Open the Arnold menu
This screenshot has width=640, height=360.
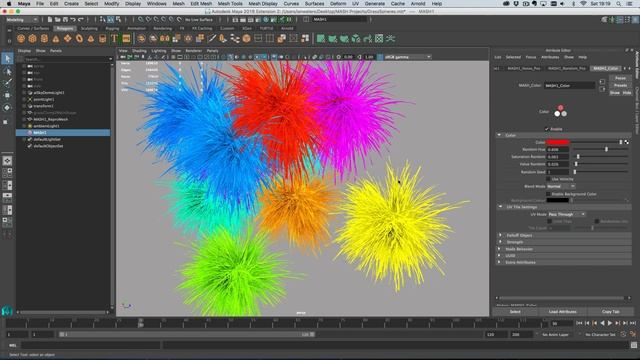[x=418, y=4]
